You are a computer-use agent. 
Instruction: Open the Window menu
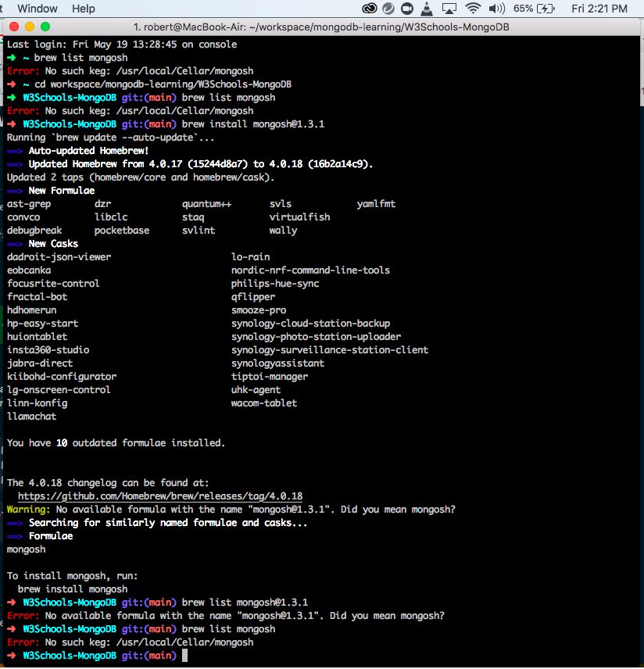pyautogui.click(x=37, y=9)
